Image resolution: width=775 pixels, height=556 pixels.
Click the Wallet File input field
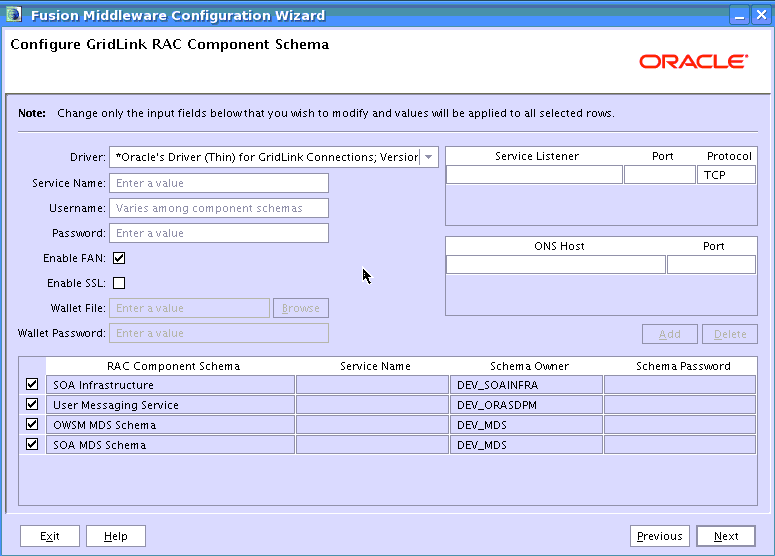[189, 308]
